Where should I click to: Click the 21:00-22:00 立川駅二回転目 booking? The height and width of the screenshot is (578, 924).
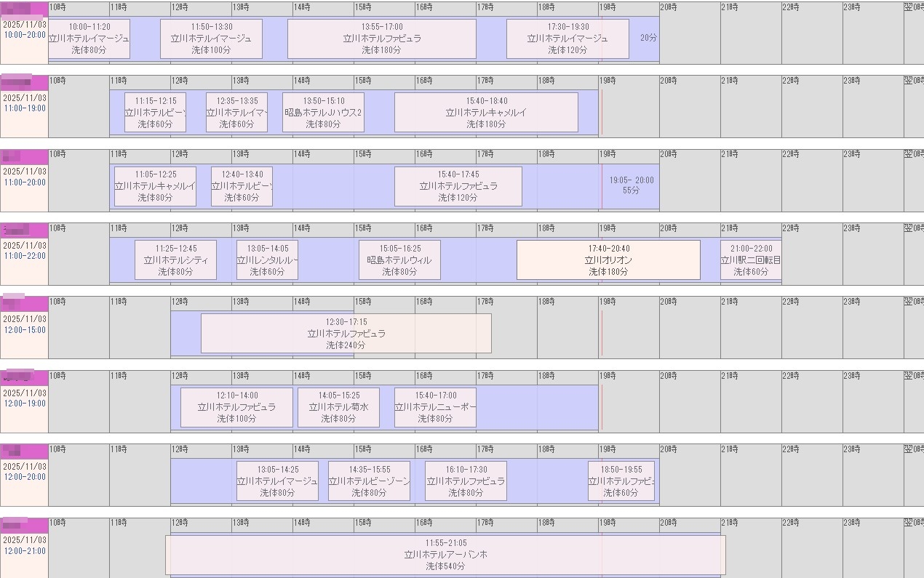tap(751, 260)
